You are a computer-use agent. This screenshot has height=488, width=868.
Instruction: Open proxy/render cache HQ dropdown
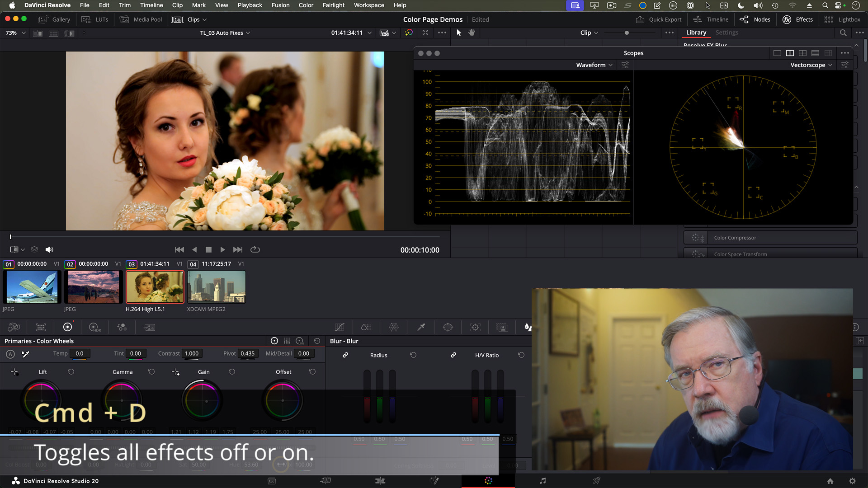coord(387,33)
